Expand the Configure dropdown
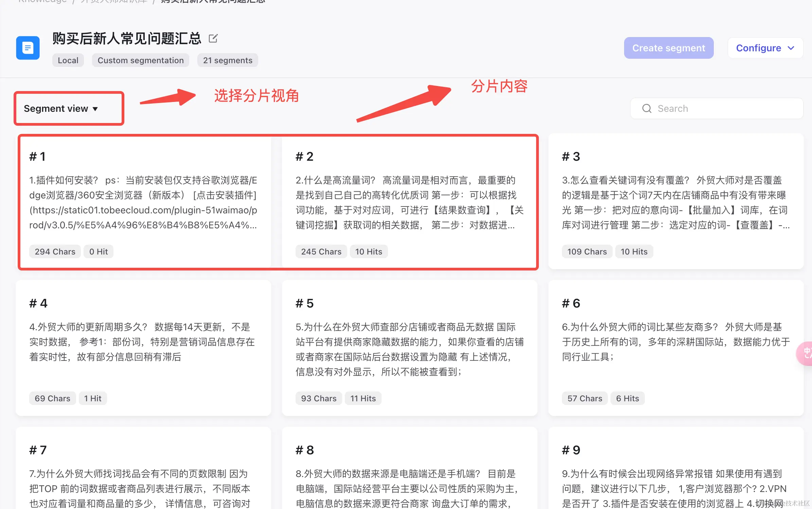 click(765, 48)
